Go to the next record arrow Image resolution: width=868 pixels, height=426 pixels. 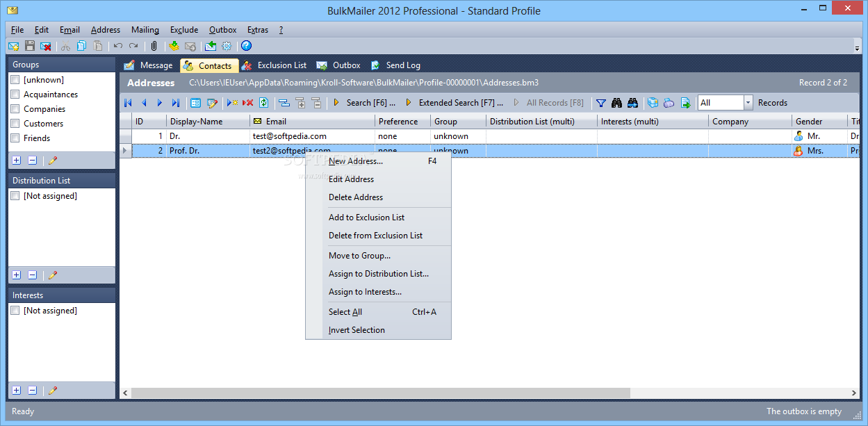coord(160,103)
